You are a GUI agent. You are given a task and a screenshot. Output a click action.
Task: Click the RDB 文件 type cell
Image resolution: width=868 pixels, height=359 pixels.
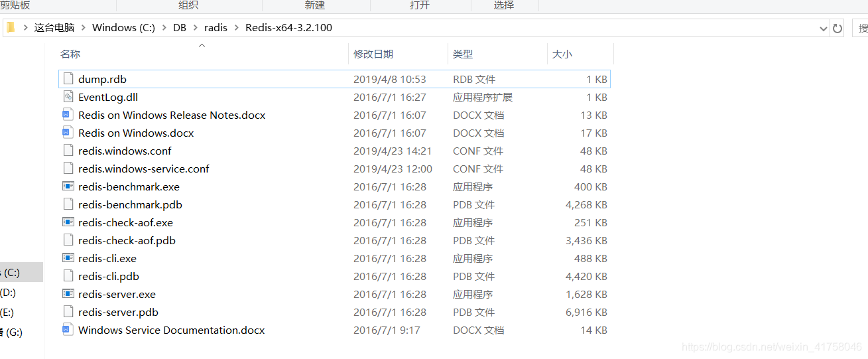tap(474, 79)
